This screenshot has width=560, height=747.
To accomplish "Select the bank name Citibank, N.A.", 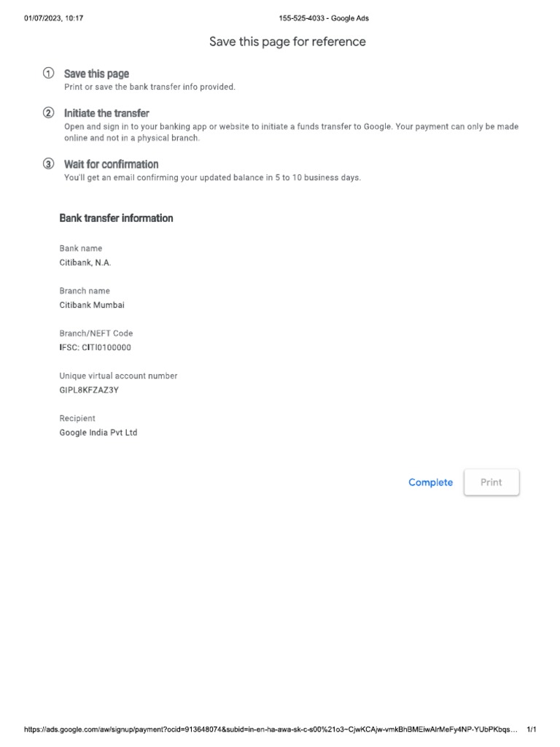I will pos(85,263).
